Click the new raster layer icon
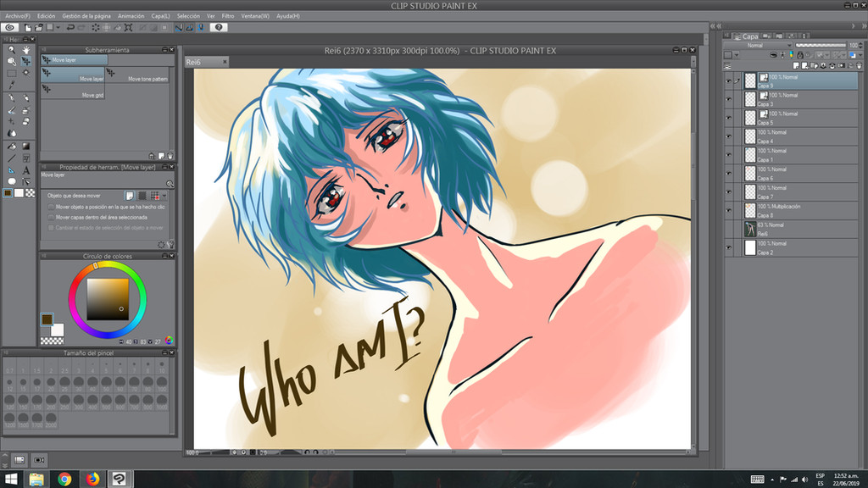The image size is (868, 488). (x=796, y=65)
